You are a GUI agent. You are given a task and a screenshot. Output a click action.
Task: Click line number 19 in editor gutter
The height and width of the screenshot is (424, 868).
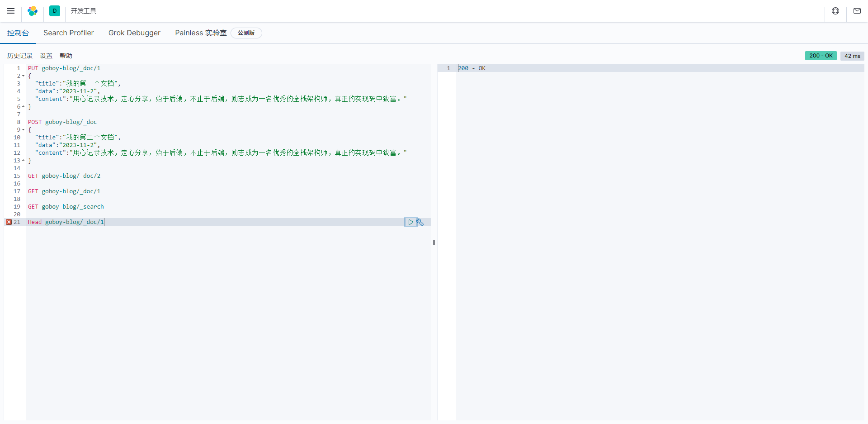pyautogui.click(x=17, y=207)
